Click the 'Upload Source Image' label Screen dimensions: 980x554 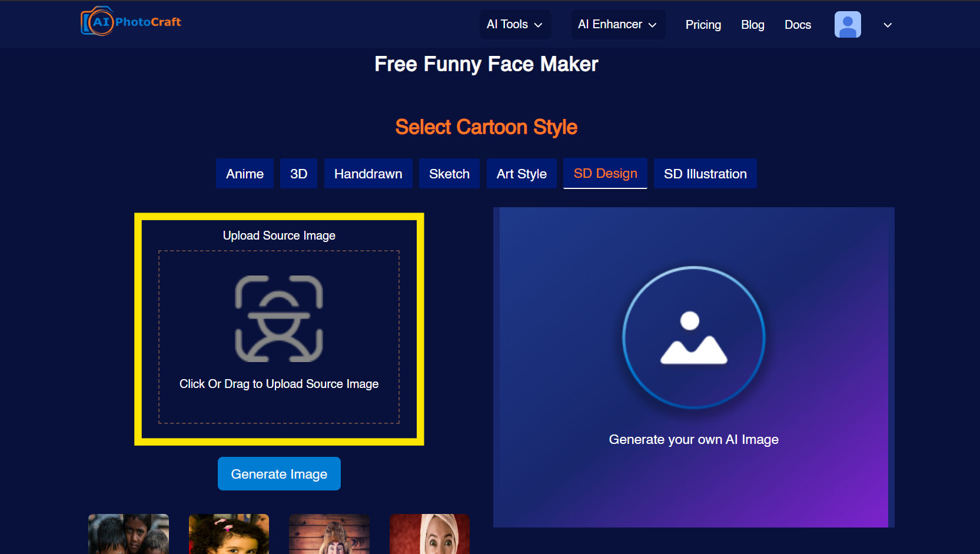pos(279,235)
